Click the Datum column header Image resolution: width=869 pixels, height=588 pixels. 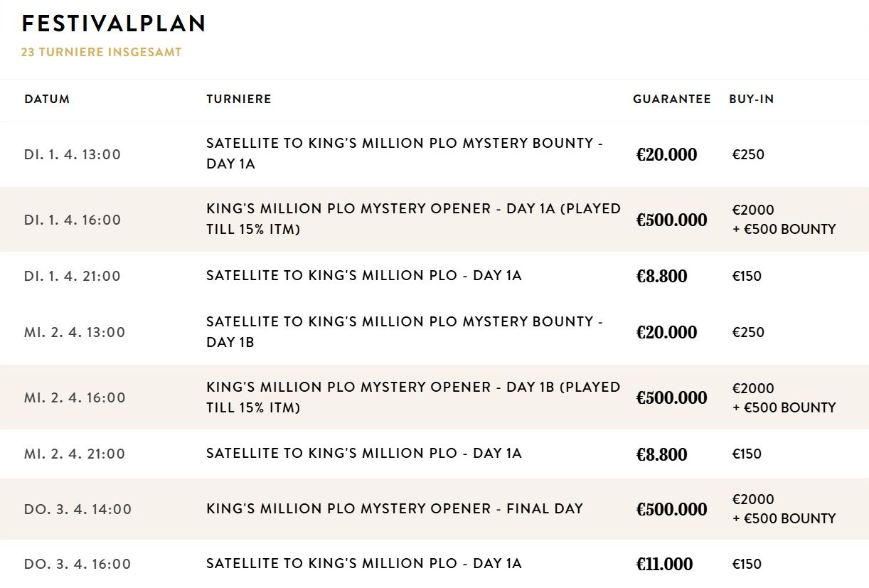pos(47,99)
